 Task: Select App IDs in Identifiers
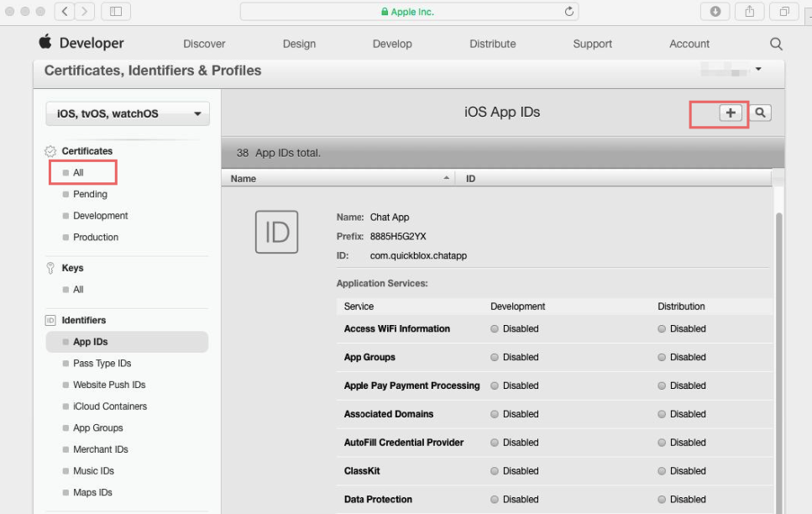click(x=128, y=342)
